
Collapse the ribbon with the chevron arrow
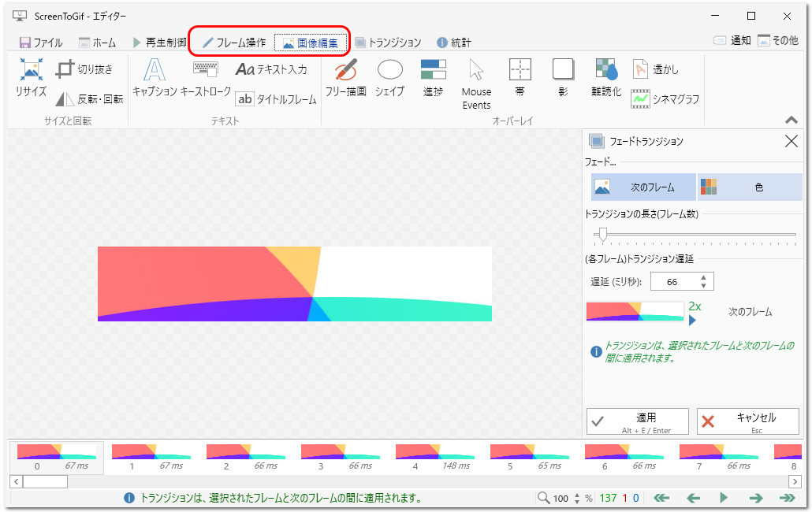tap(792, 121)
